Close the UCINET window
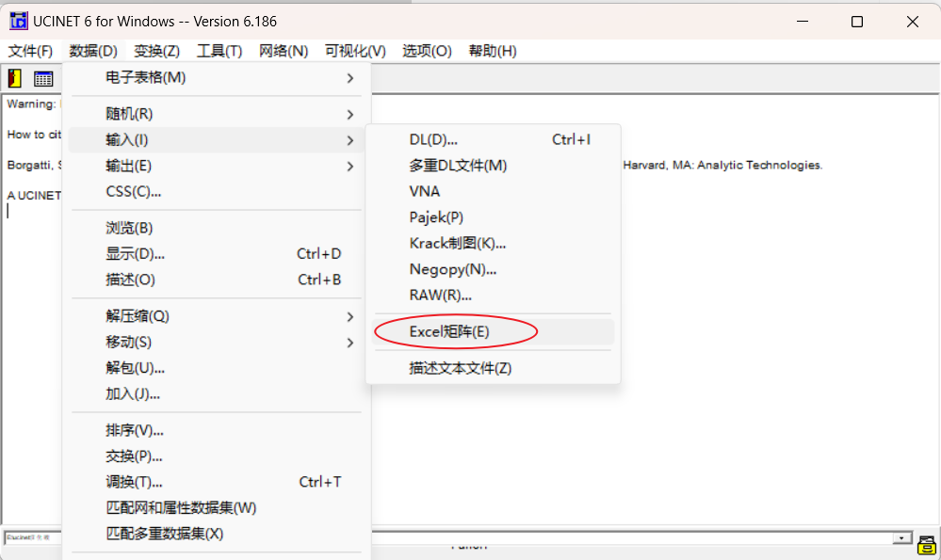The width and height of the screenshot is (941, 560). point(912,22)
